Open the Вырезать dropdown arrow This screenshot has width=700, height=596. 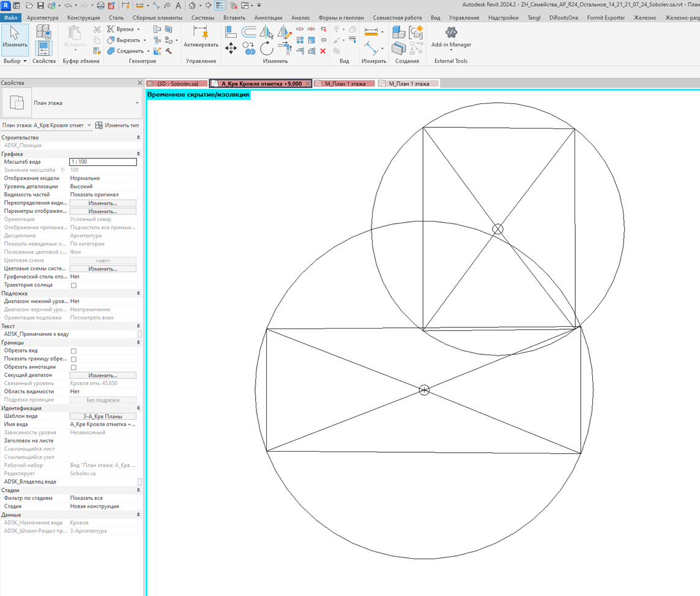[x=144, y=40]
